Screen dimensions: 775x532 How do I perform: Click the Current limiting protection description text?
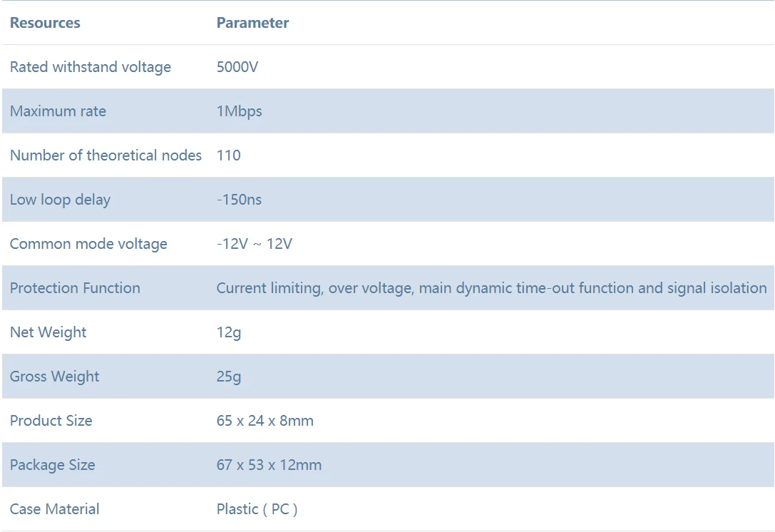click(491, 288)
